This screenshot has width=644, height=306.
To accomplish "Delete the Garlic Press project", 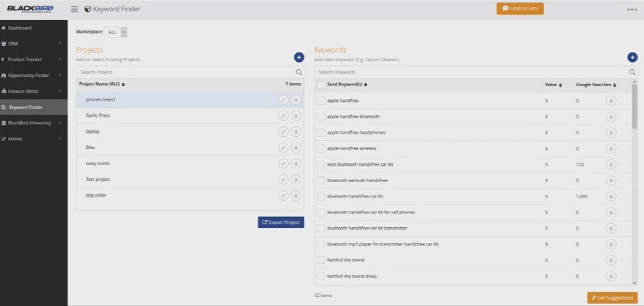I will point(296,116).
